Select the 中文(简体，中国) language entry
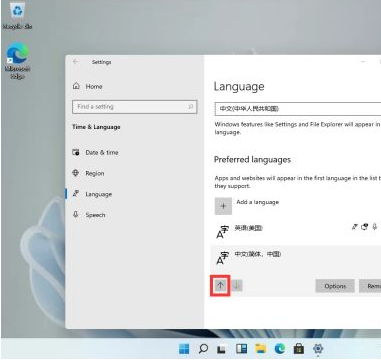The height and width of the screenshot is (361, 381). click(296, 257)
